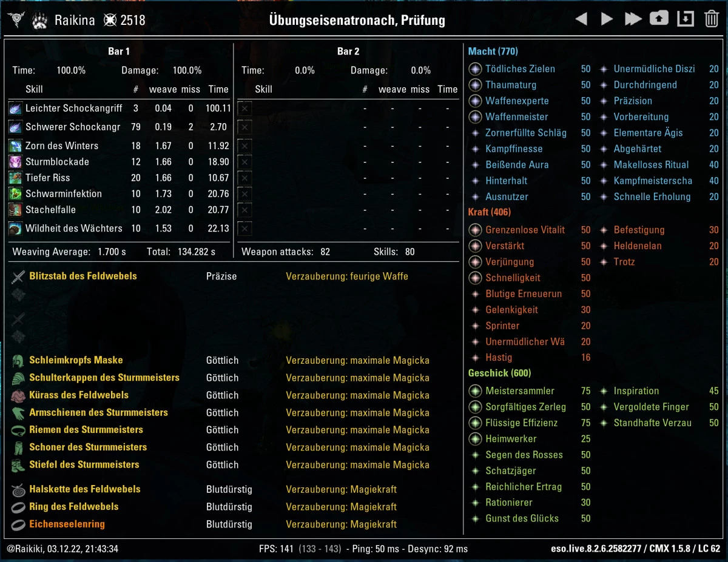This screenshot has width=728, height=562.
Task: Click the save fight download icon
Action: [685, 19]
